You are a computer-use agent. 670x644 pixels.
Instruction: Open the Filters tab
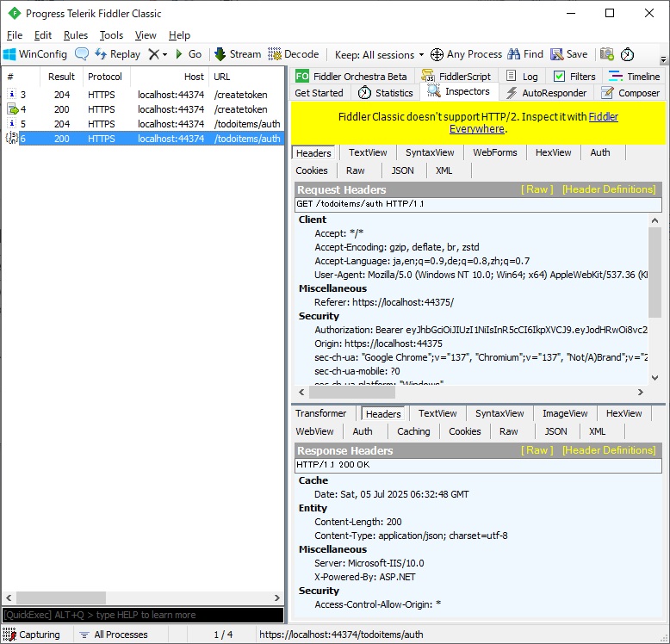[x=574, y=77]
